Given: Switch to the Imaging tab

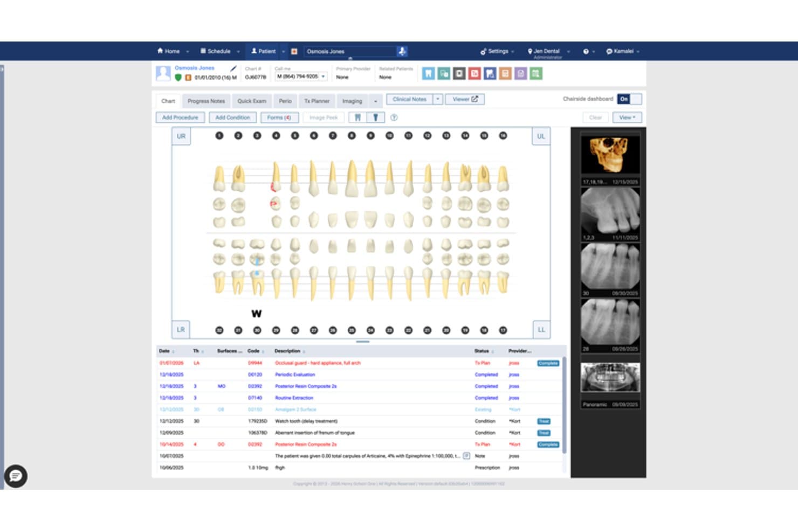Looking at the screenshot, I should (352, 101).
